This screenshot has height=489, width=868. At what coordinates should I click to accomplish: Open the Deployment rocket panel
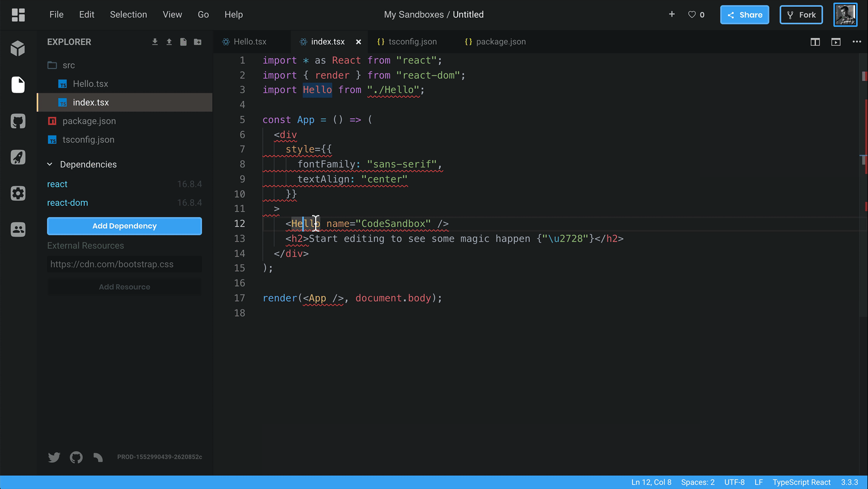click(18, 157)
